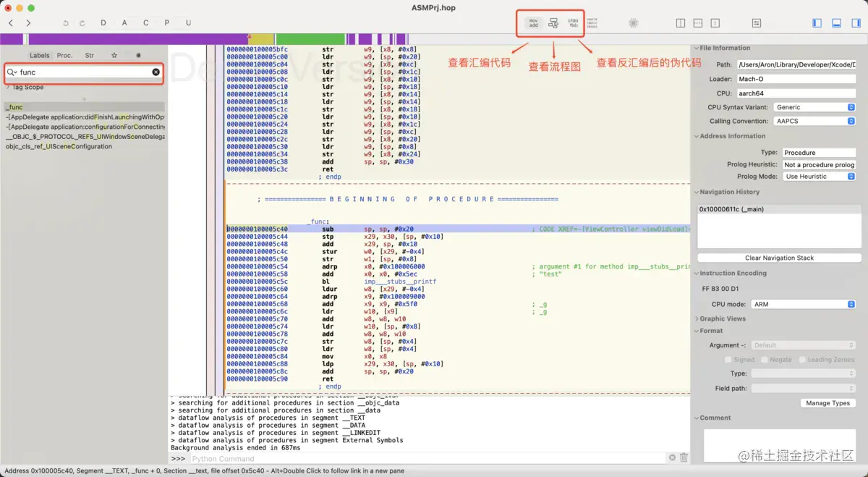Click the Python Command input field
Viewport: 868px width, 477px height.
(427, 458)
